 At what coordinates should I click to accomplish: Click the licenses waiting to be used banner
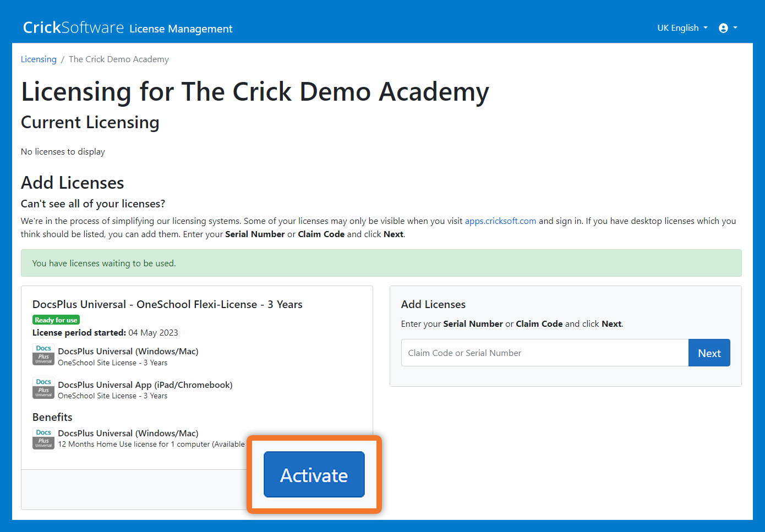click(381, 264)
